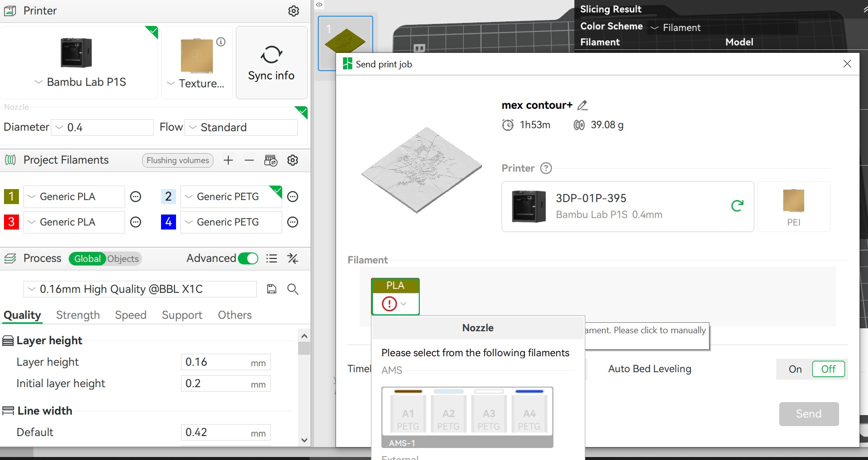Select plate 1 thumbnail
868x460 pixels.
click(346, 43)
